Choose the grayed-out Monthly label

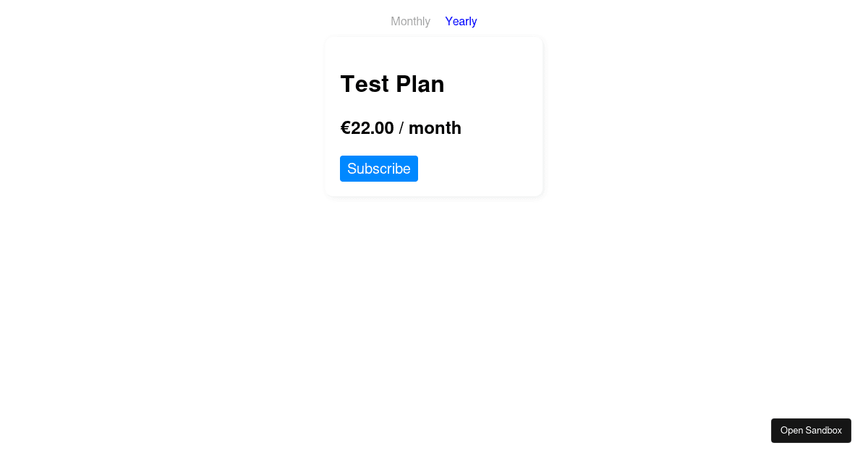410,21
